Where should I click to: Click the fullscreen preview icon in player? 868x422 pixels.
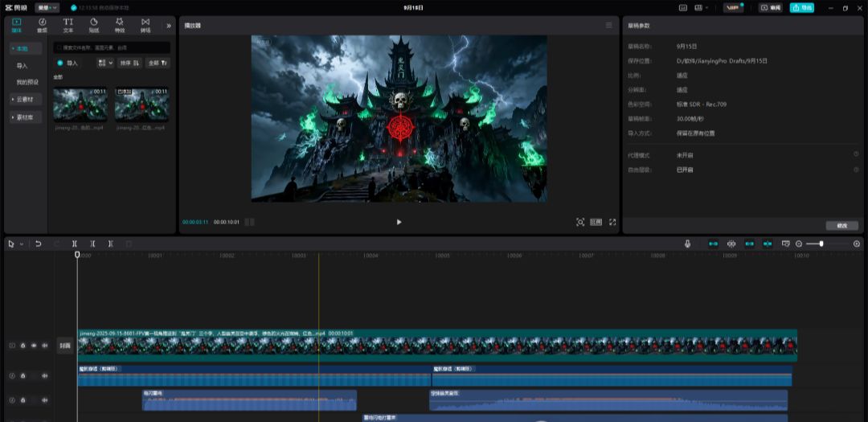coord(612,222)
